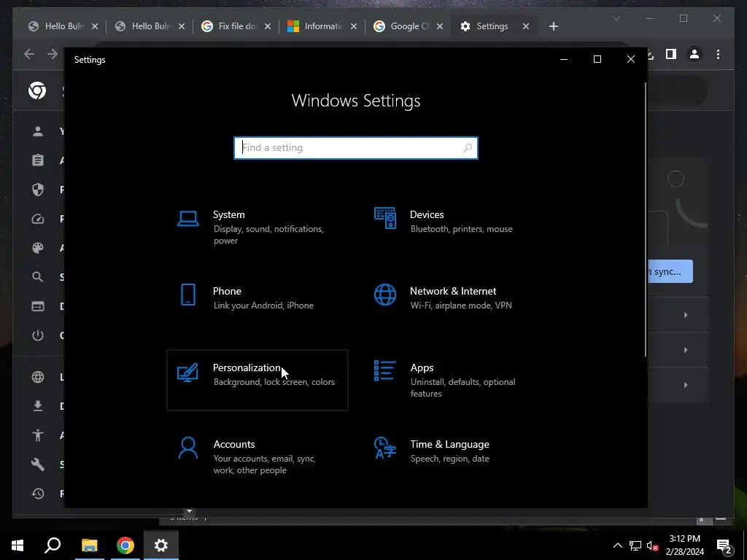Open File Explorer from taskbar

click(x=89, y=545)
